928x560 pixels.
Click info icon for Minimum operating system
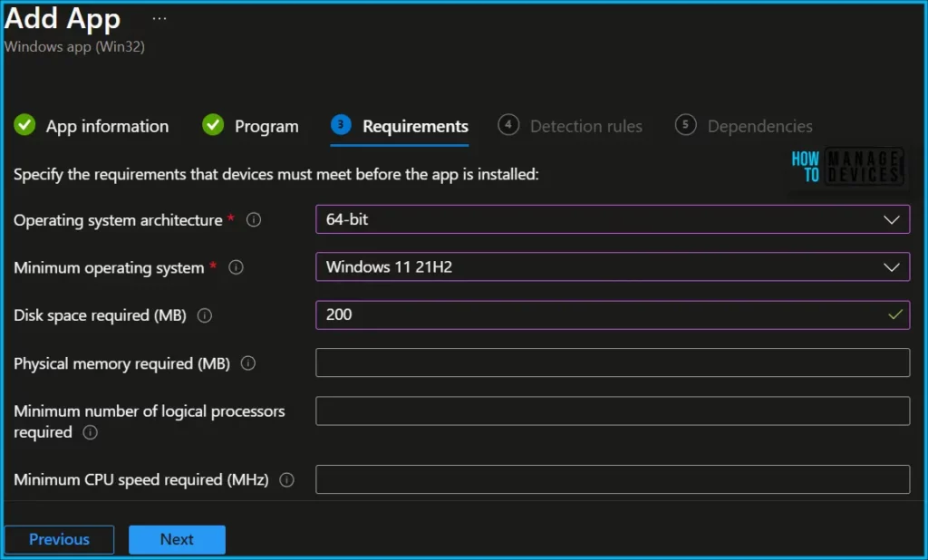pos(236,267)
